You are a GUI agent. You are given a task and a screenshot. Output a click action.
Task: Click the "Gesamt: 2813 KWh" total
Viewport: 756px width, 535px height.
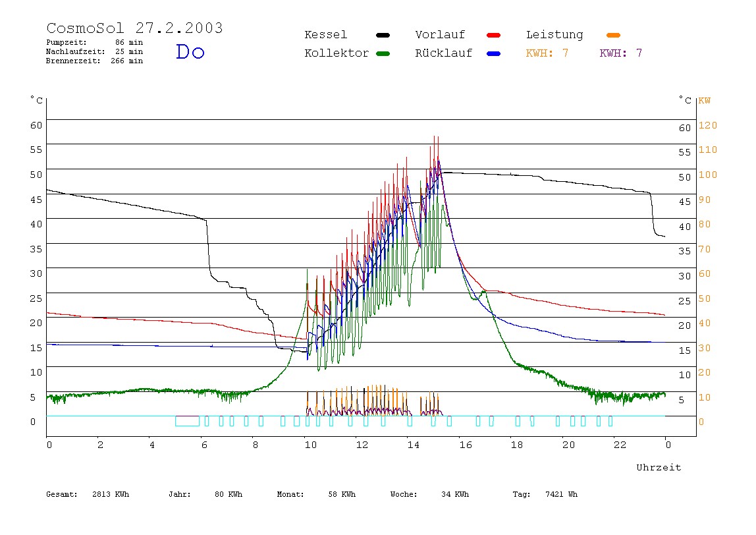(x=88, y=494)
